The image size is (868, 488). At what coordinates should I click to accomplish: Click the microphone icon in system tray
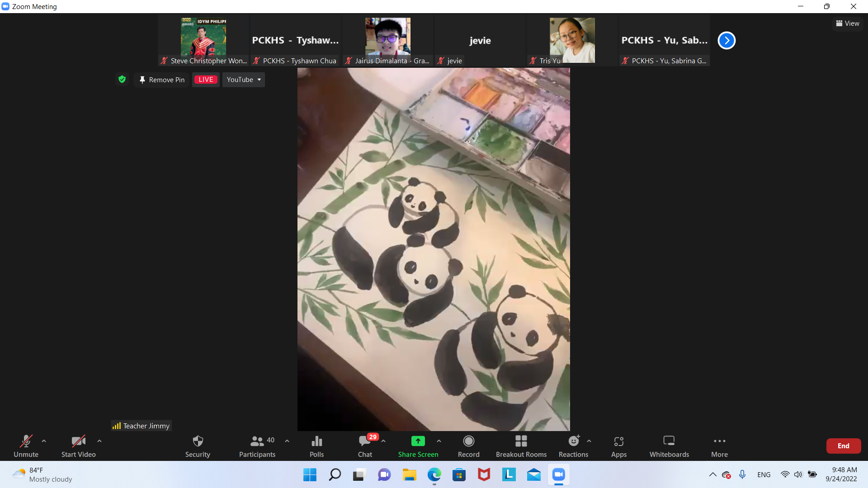coord(742,474)
